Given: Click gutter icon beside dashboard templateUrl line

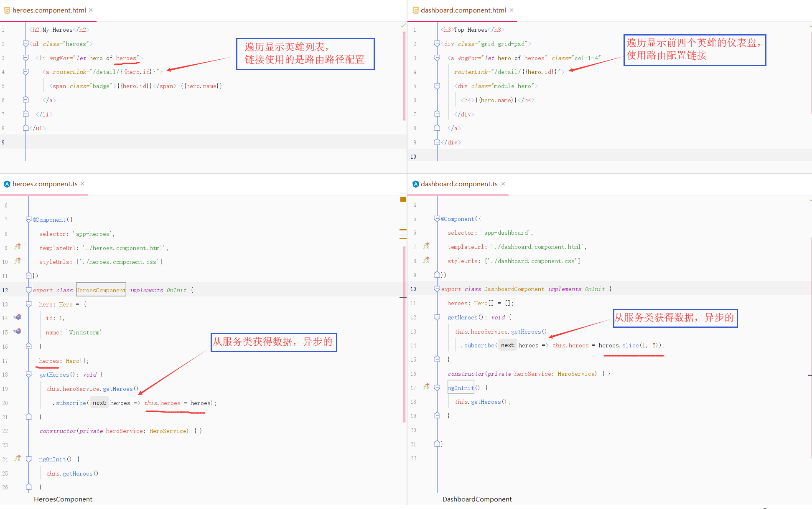Looking at the screenshot, I should pyautogui.click(x=426, y=246).
